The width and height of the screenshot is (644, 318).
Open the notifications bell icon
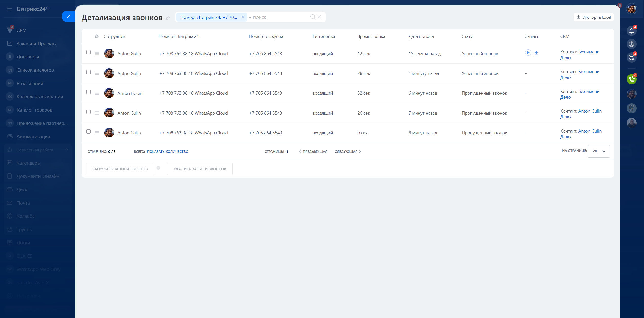tap(631, 31)
